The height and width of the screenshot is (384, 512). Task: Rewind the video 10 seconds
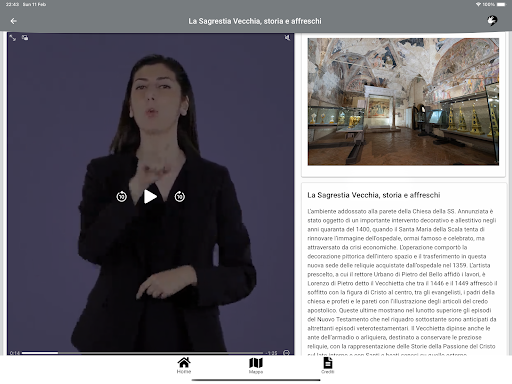coord(122,197)
